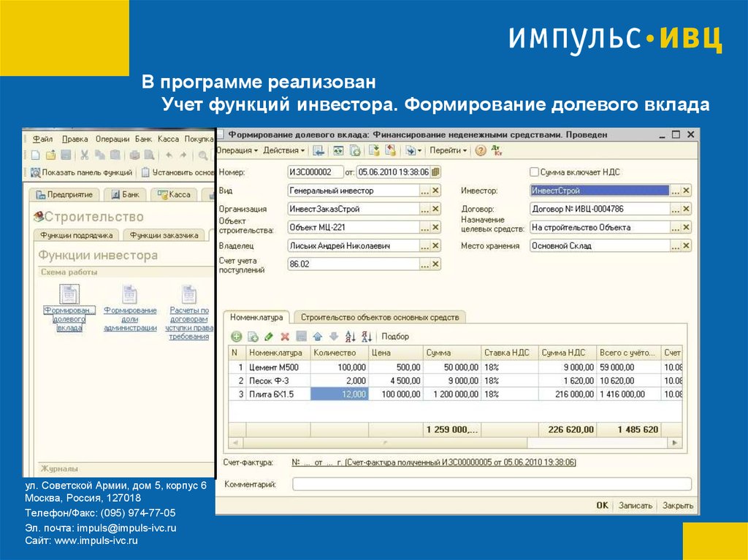Click the Copy icon in main toolbar
748x560 pixels.
[x=99, y=155]
